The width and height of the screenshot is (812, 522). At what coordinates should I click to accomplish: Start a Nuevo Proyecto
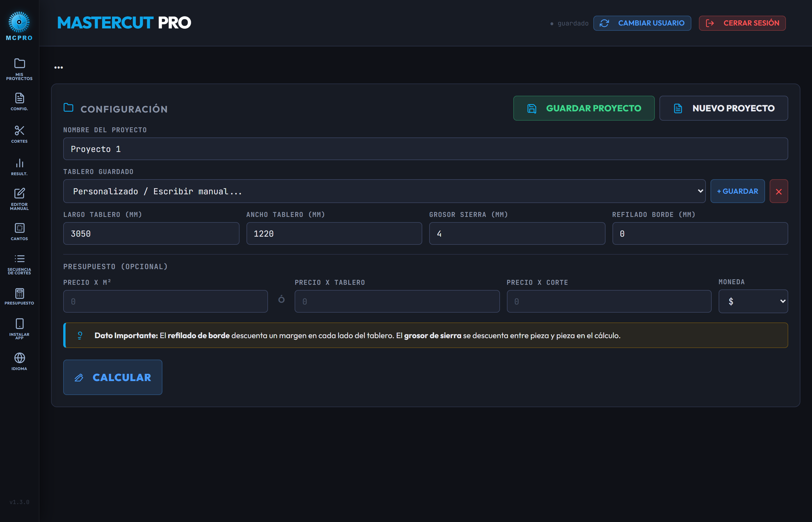[x=724, y=108]
